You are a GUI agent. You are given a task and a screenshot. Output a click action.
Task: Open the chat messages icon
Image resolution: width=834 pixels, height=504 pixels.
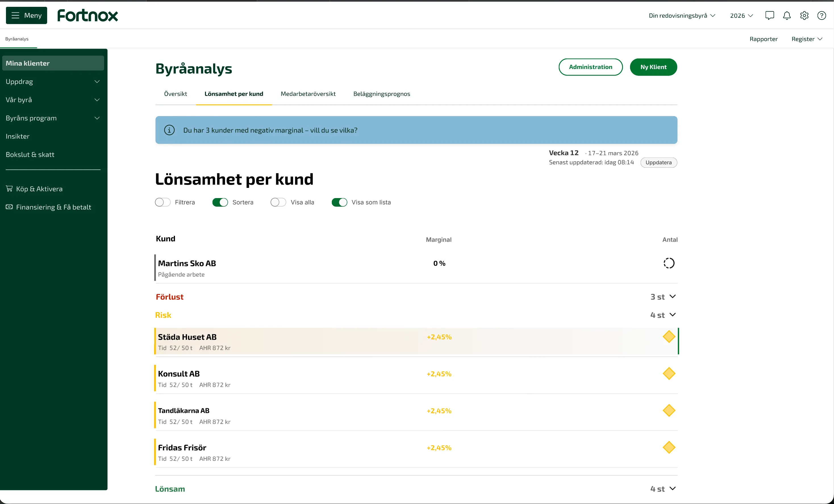[769, 16]
